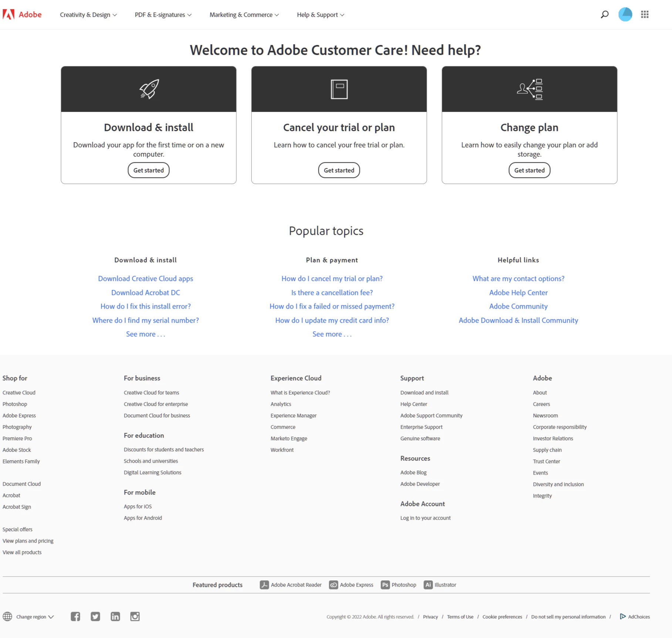
Task: Open Creative Cloud in Shop for
Action: tap(19, 393)
